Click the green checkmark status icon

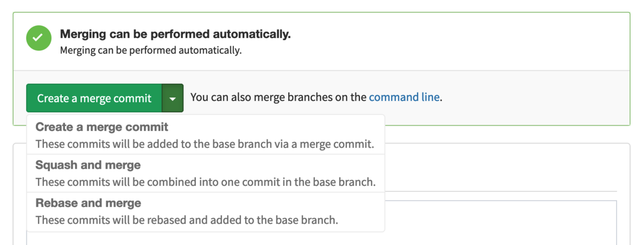39,39
